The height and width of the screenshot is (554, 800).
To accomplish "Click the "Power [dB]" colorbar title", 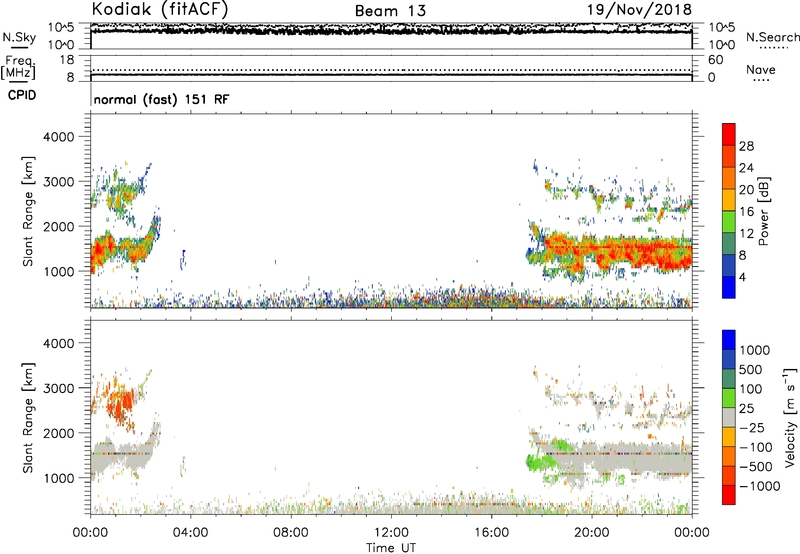I will click(x=763, y=211).
